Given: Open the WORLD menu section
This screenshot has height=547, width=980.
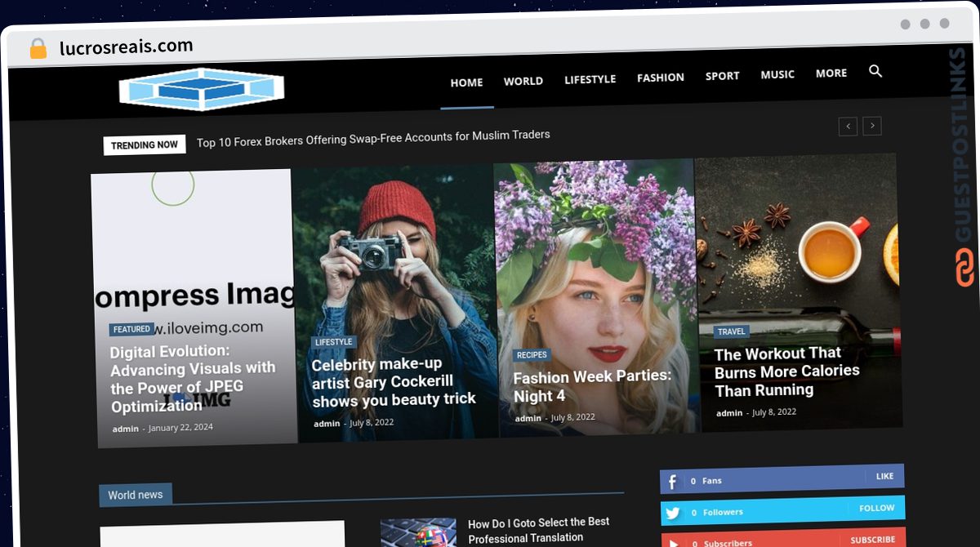Looking at the screenshot, I should 523,81.
